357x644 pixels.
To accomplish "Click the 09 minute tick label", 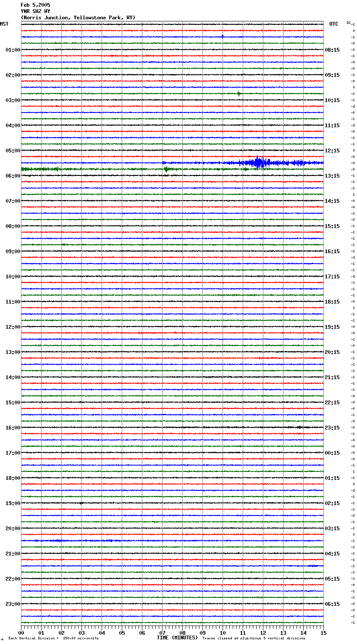I will (202, 633).
